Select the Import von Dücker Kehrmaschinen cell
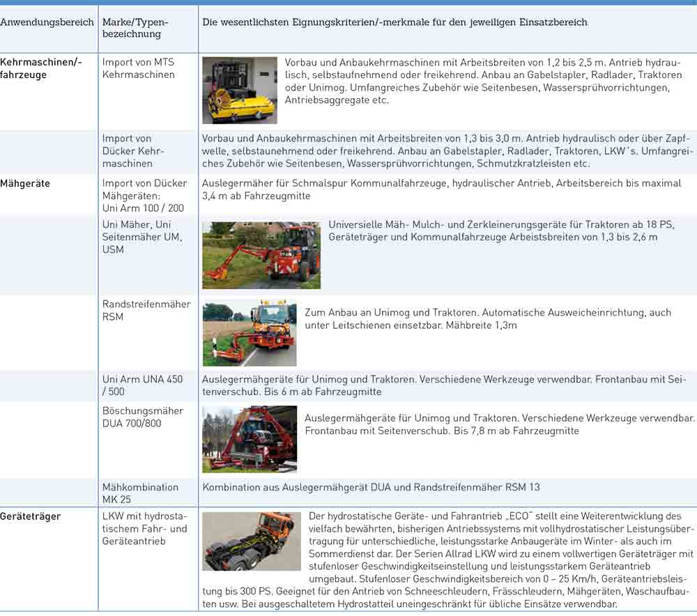697x616 pixels. click(x=133, y=151)
